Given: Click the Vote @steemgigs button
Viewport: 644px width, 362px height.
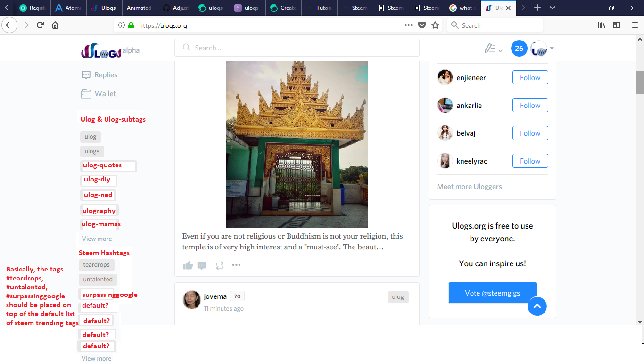Looking at the screenshot, I should click(493, 293).
